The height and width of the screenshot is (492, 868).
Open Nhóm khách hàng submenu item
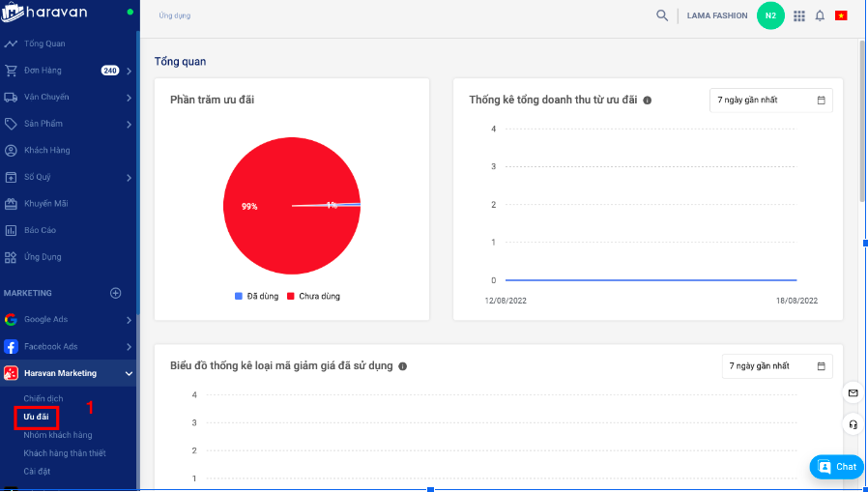click(x=58, y=435)
